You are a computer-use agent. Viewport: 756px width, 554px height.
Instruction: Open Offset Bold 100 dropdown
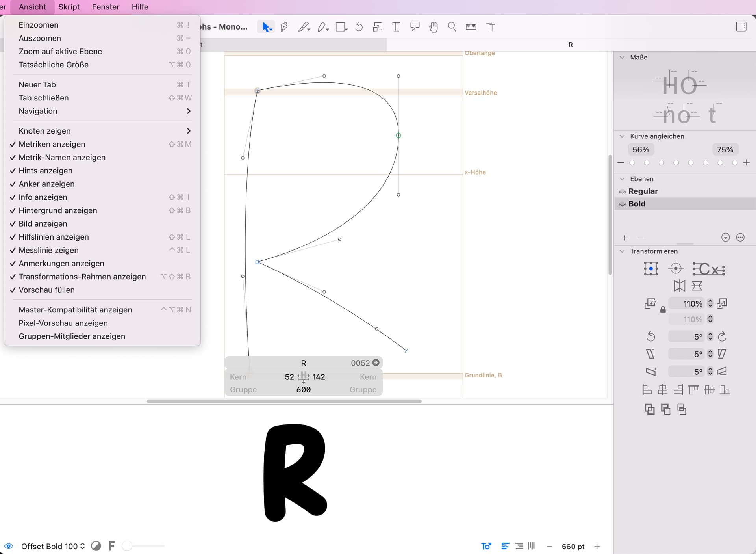tap(53, 546)
